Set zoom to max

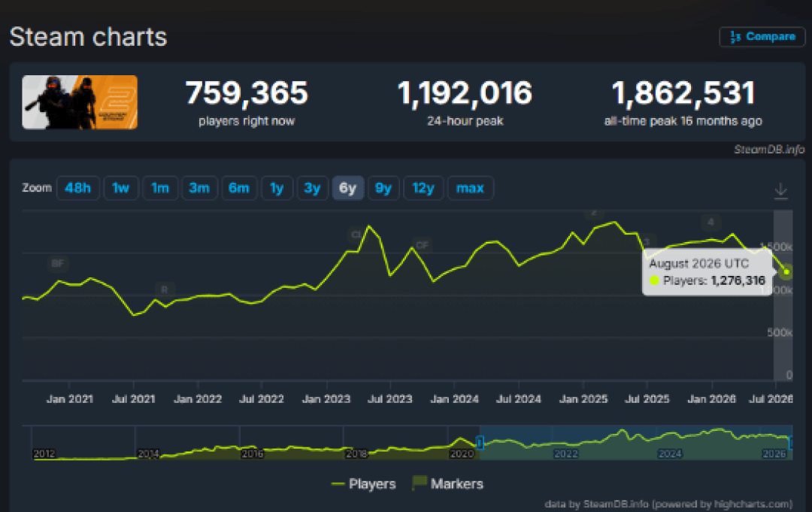470,188
